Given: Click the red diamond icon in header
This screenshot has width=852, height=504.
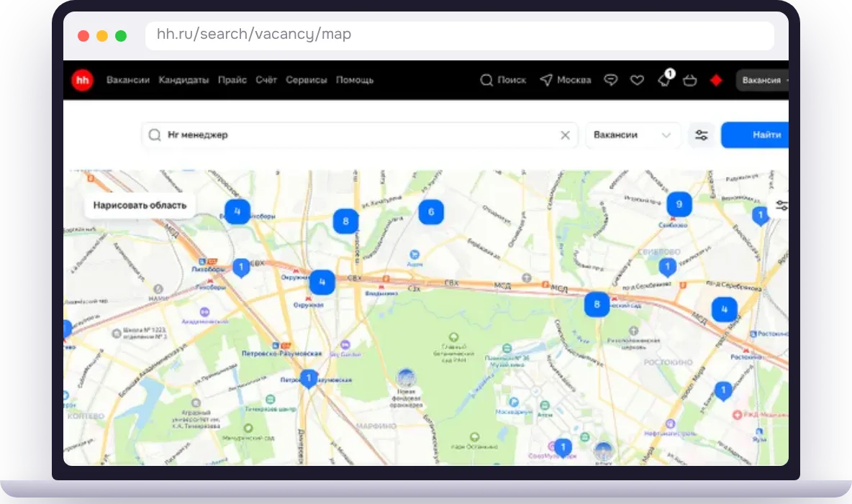Looking at the screenshot, I should 716,81.
